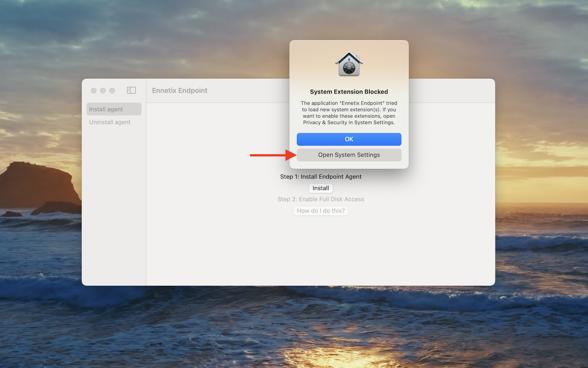Click the Ennetix Endpoint window title

(180, 91)
